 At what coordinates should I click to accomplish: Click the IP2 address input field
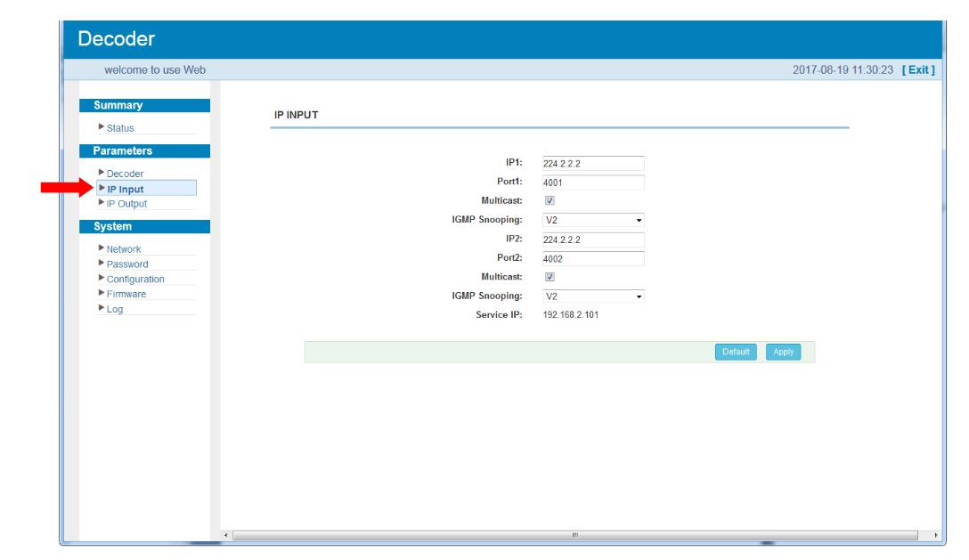click(592, 239)
